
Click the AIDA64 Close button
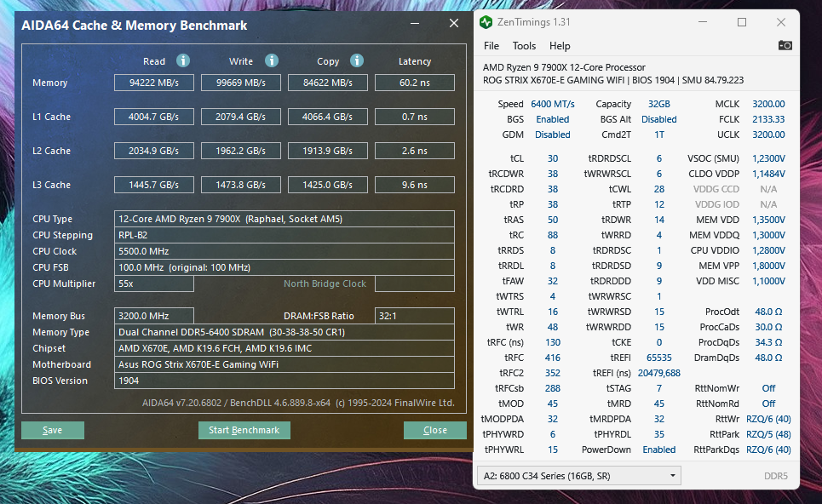435,430
